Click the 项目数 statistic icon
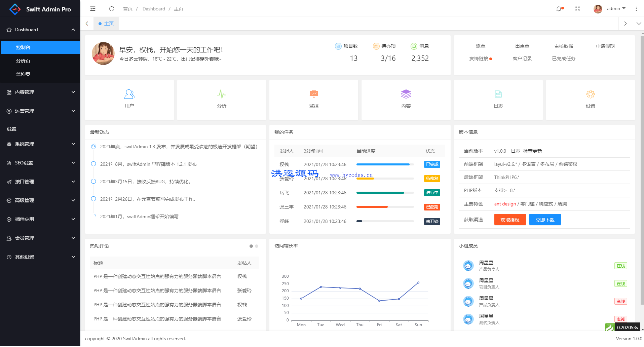Viewport: 644px width, 347px height. pyautogui.click(x=338, y=46)
